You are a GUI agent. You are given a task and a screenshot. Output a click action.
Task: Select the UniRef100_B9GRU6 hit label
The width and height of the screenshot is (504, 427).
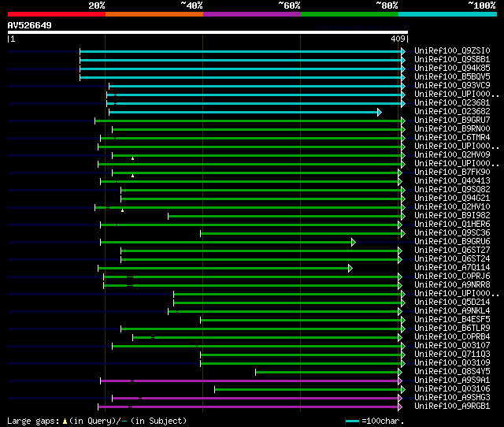click(x=452, y=242)
